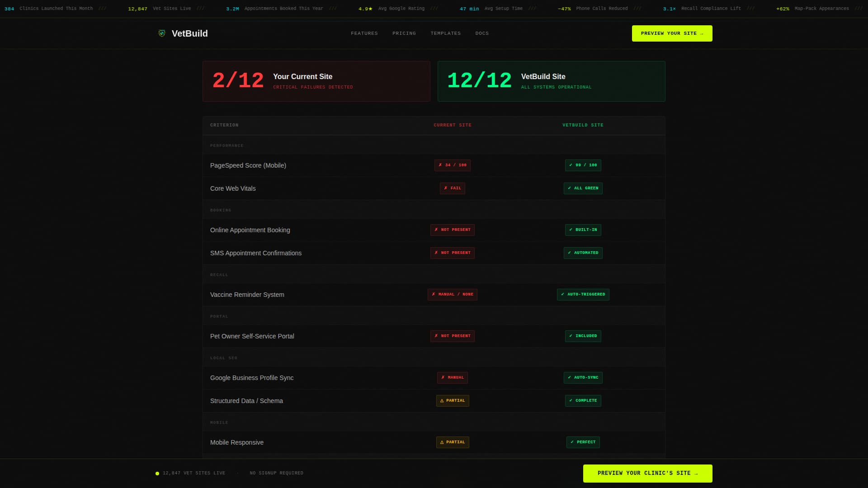
Task: Click the 3.1× Recall Compliance Lift stat
Action: [702, 9]
